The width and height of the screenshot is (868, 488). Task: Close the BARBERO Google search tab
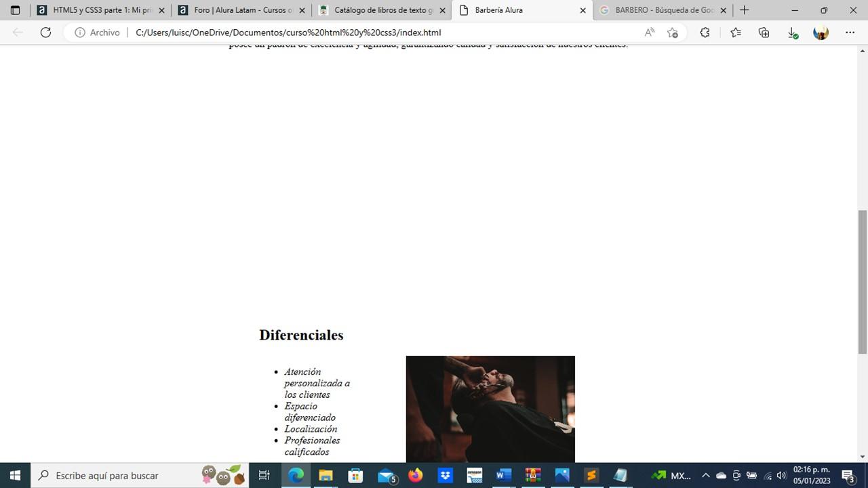pyautogui.click(x=723, y=11)
